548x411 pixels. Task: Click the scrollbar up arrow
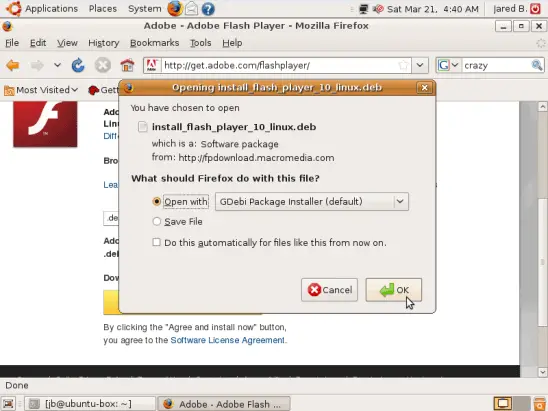pyautogui.click(x=542, y=107)
